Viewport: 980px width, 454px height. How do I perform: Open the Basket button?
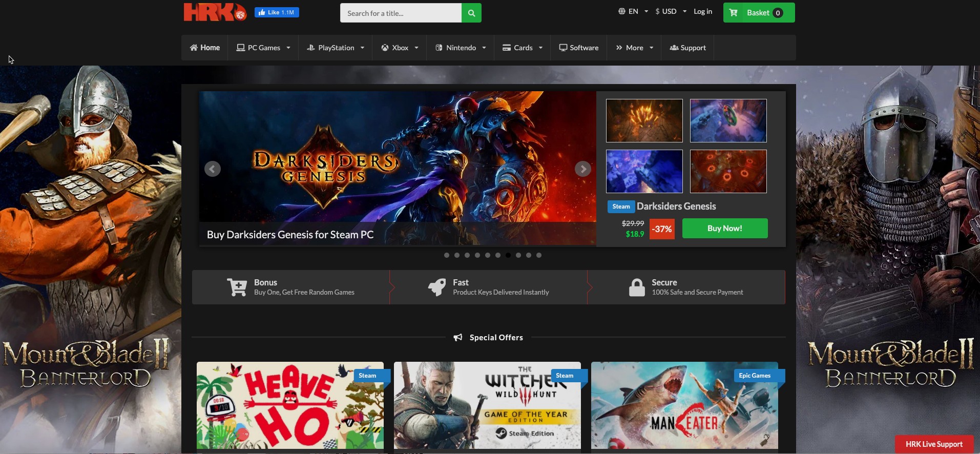coord(759,13)
